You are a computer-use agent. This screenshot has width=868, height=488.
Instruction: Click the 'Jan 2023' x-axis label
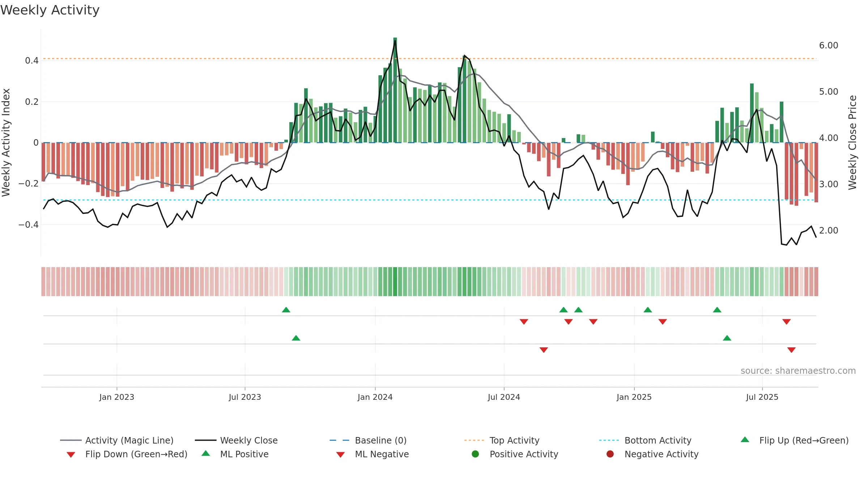coord(117,397)
